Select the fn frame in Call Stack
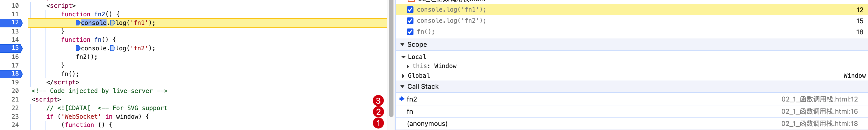Viewport: 868px width, 130px height. [x=410, y=111]
